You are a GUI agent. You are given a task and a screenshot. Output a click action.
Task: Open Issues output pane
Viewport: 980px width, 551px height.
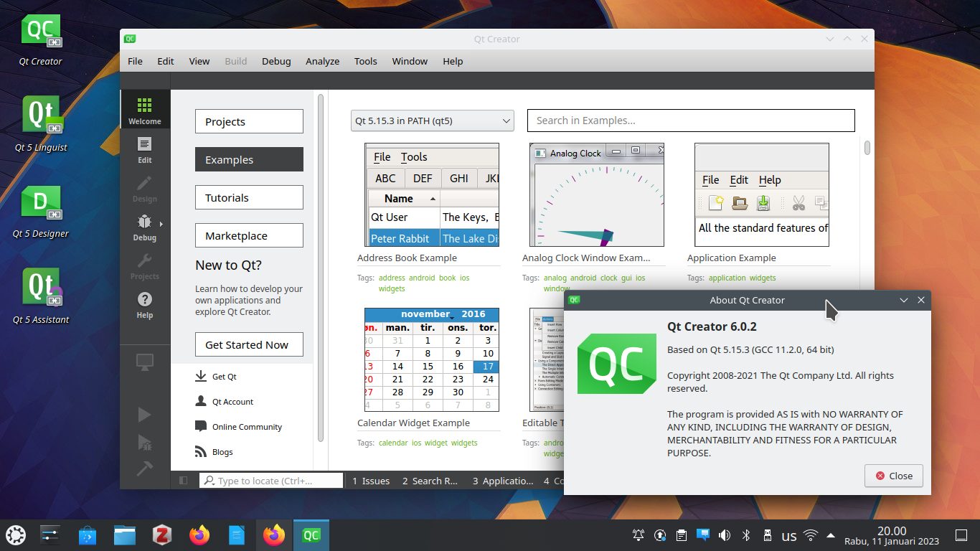(371, 481)
